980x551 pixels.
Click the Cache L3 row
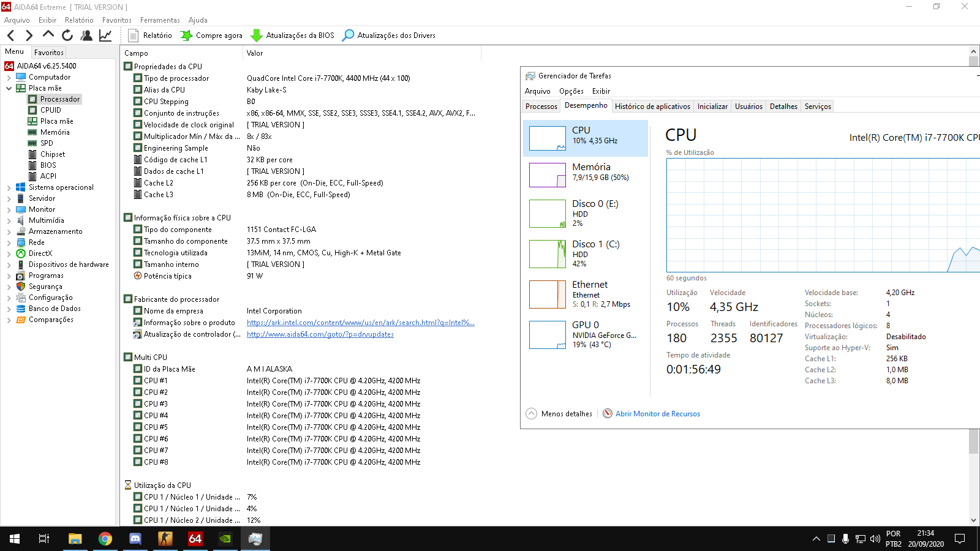300,195
